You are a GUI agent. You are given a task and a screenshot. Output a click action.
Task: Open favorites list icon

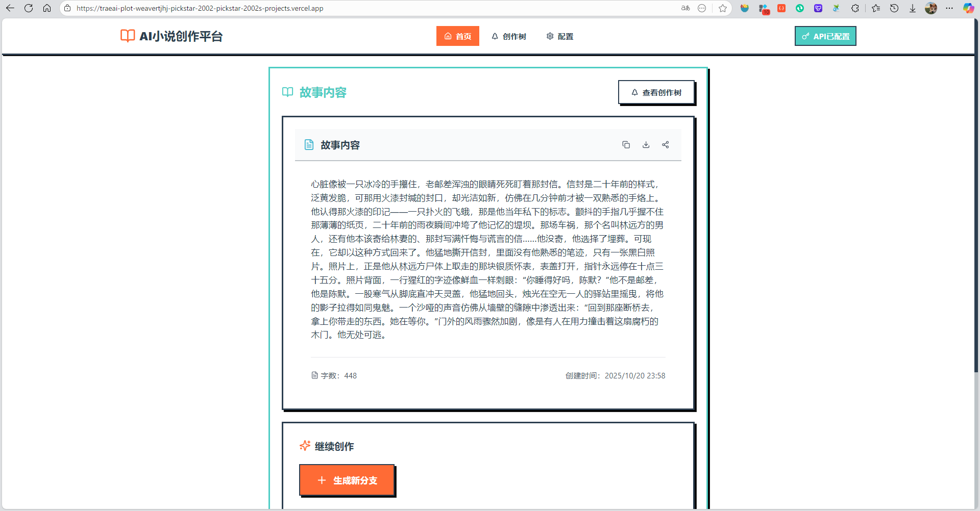click(876, 8)
